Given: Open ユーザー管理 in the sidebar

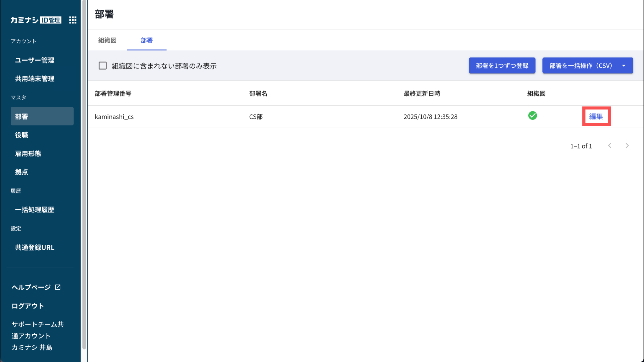Looking at the screenshot, I should [35, 60].
